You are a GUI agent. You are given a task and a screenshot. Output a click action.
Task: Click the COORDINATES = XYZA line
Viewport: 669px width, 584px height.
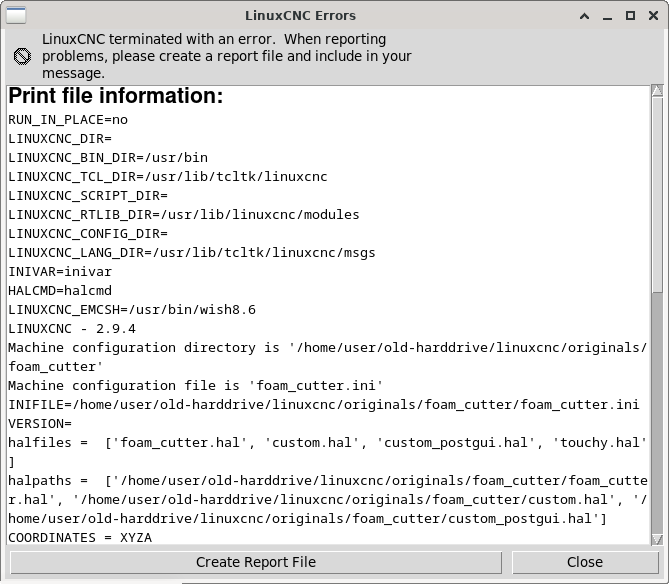point(80,538)
